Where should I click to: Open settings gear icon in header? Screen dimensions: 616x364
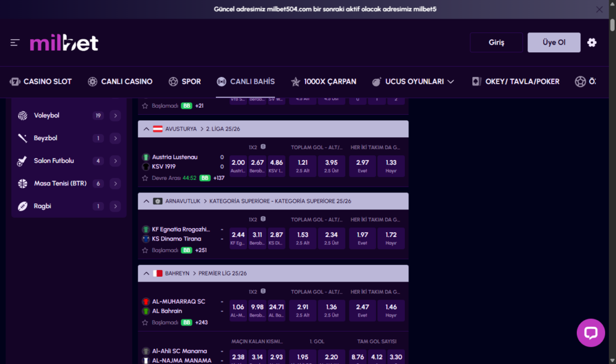click(592, 43)
